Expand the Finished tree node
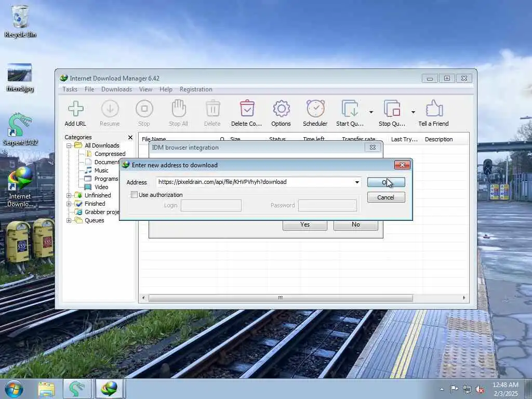The image size is (532, 399). pyautogui.click(x=69, y=204)
